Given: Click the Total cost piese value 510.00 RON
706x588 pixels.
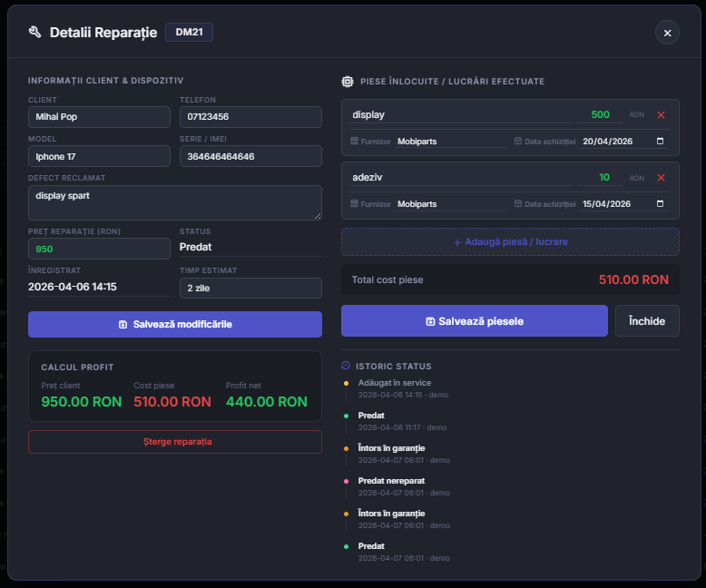Looking at the screenshot, I should [633, 279].
